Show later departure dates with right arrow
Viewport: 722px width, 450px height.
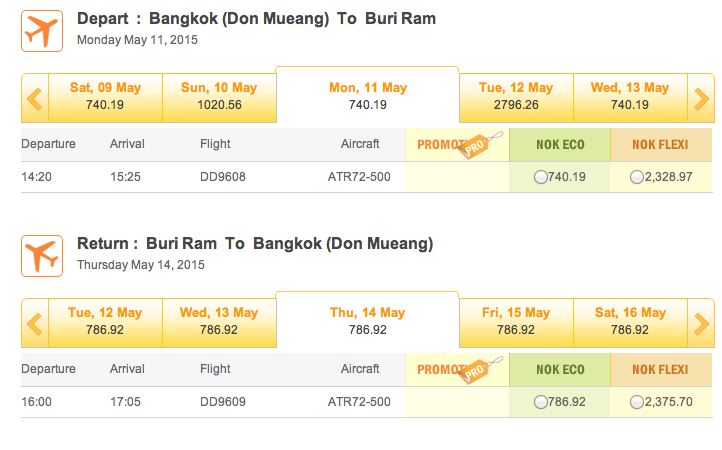pyautogui.click(x=701, y=98)
